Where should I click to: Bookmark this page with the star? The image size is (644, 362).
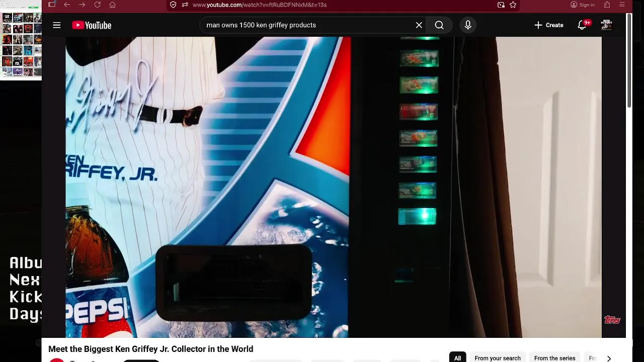(x=513, y=5)
